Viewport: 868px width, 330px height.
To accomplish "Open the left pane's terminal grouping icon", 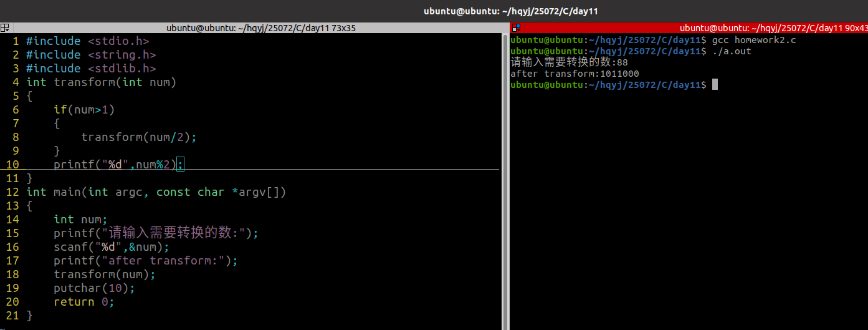I will tap(5, 28).
